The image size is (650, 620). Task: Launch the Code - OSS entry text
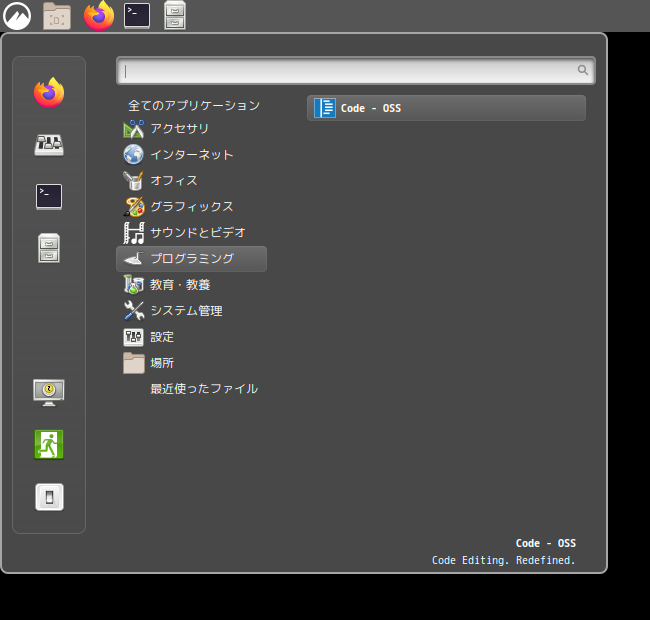point(371,108)
